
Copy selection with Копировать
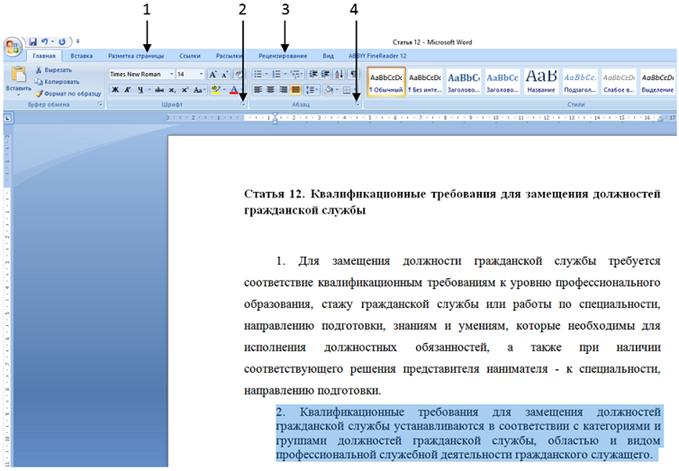(57, 82)
